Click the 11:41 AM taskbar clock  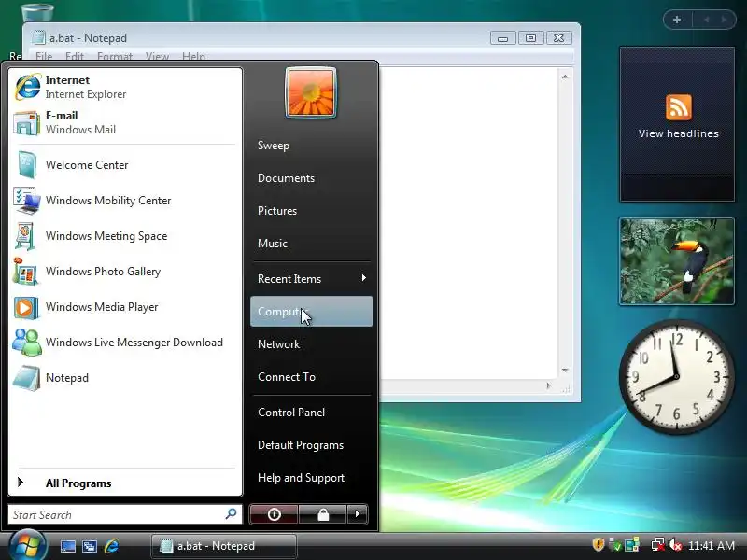(x=712, y=545)
